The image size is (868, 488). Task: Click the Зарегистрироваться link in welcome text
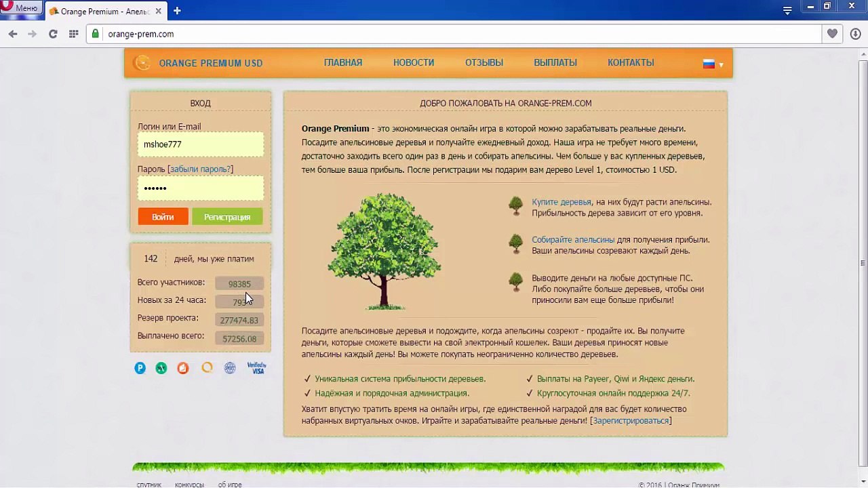631,421
